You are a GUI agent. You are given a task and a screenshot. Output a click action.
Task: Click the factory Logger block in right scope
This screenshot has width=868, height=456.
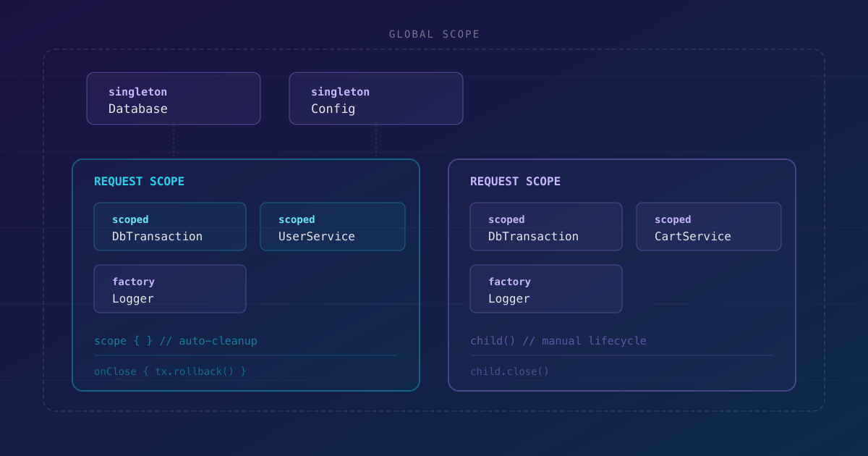[545, 289]
